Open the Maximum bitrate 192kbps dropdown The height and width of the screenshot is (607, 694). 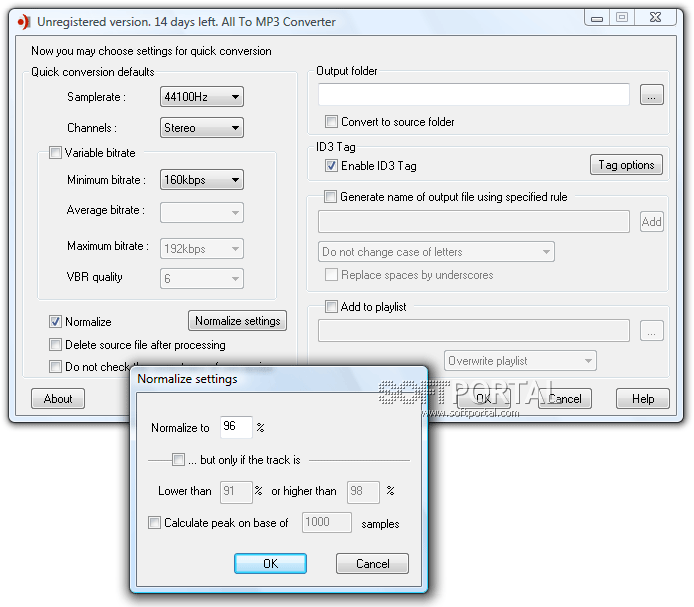(201, 248)
